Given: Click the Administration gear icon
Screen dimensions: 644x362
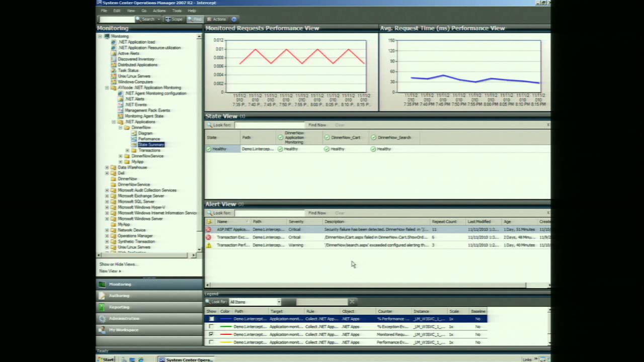Looking at the screenshot, I should pos(102,318).
